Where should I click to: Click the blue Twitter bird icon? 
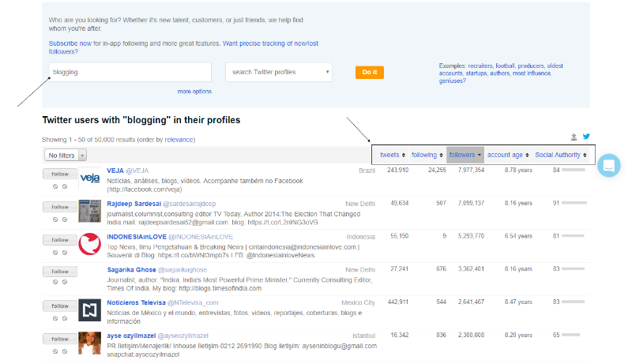tap(586, 137)
